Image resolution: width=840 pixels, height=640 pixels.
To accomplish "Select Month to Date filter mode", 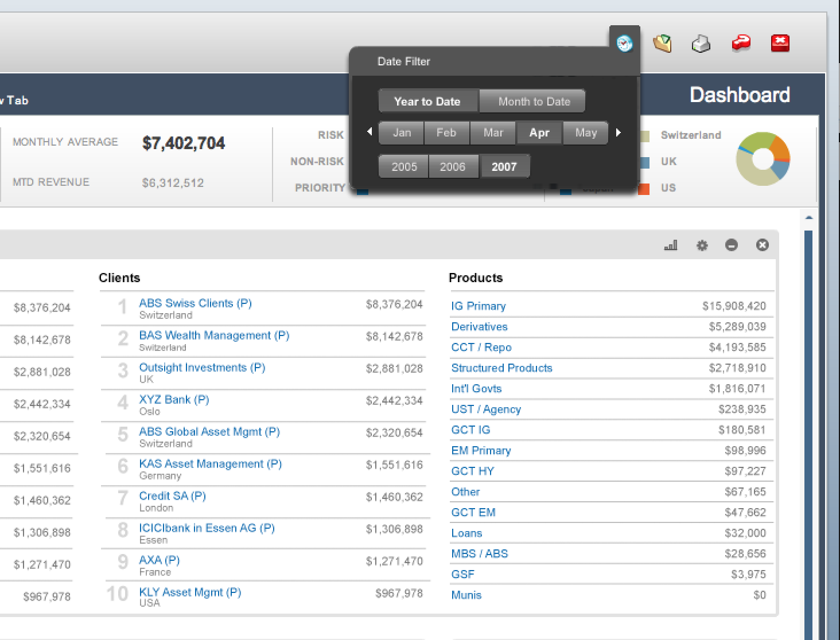I will [x=534, y=102].
